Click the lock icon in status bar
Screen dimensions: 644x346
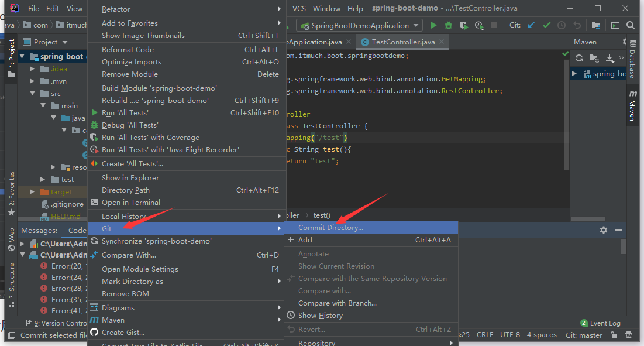[x=614, y=335]
